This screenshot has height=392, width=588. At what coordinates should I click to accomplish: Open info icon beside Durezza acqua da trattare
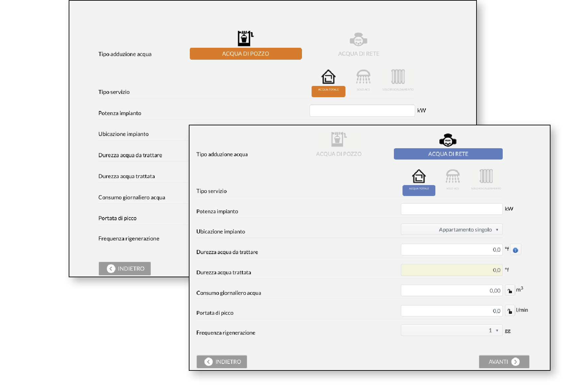click(515, 250)
